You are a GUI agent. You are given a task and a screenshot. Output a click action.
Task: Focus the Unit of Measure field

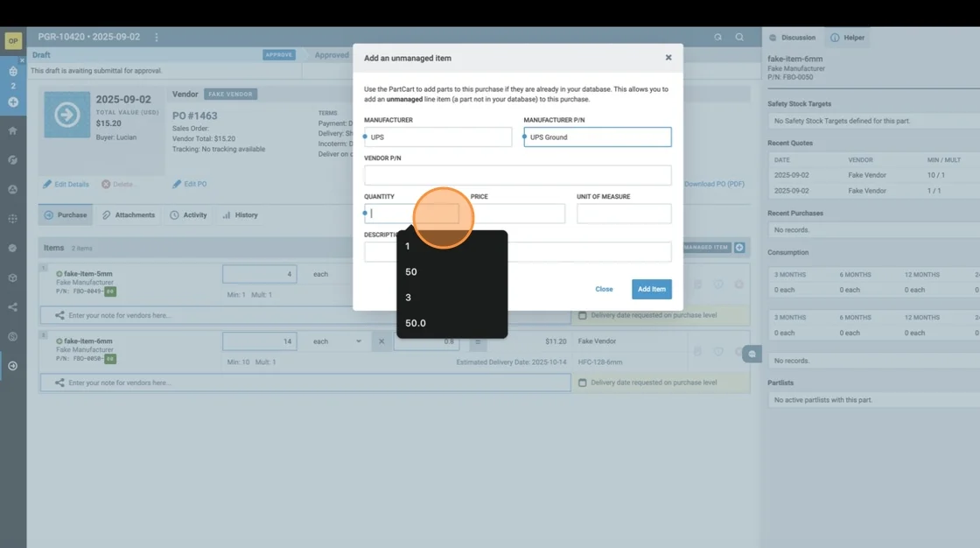click(x=624, y=214)
